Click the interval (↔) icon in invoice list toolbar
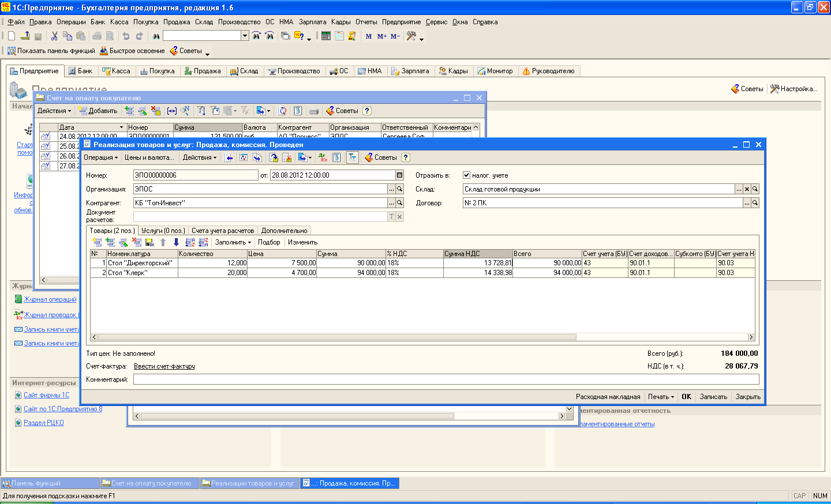831x504 pixels. pos(172,111)
